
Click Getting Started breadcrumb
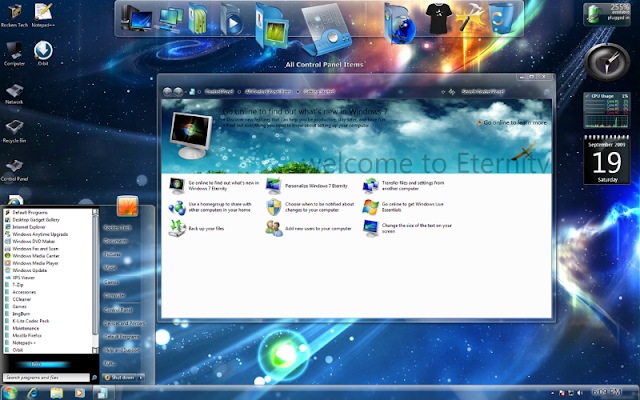pos(319,92)
